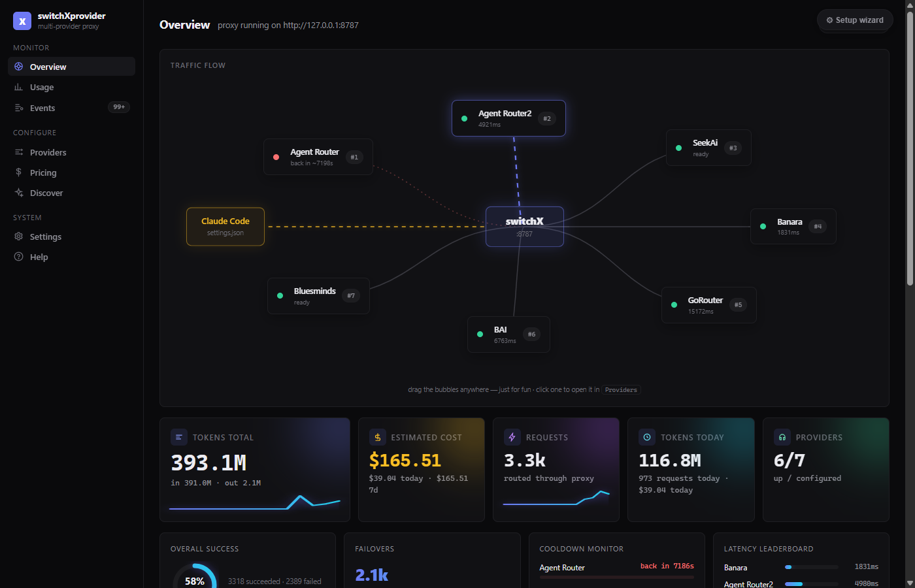Click the Tokens Today clock icon
915x588 pixels.
tap(647, 437)
